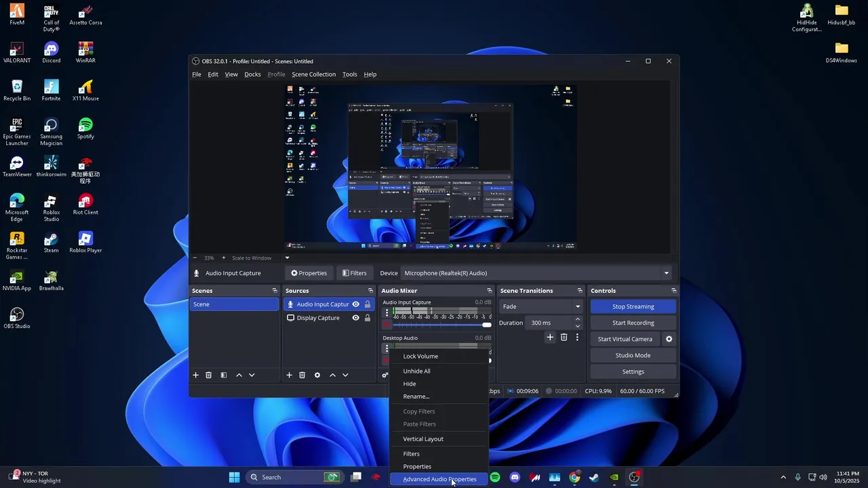Open scene filters icon in Scenes dock
Viewport: 868px width, 488px height.
coord(224,375)
